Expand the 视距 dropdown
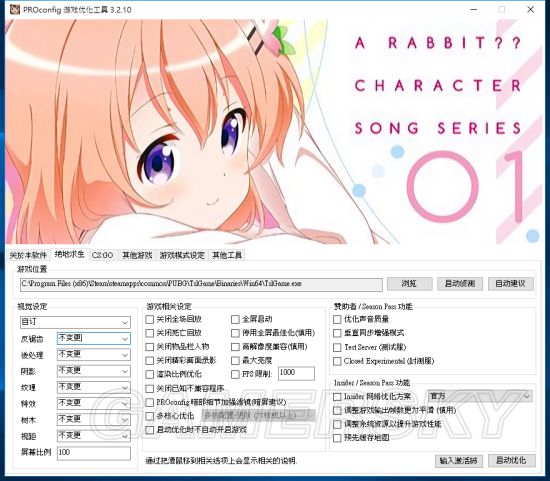Screen dimensions: 550x481 coord(94,436)
